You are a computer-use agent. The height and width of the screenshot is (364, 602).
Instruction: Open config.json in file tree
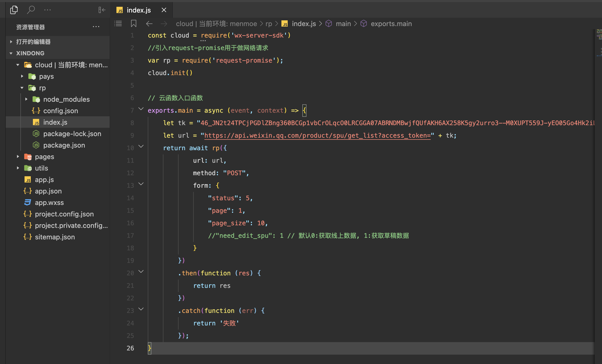pyautogui.click(x=61, y=111)
